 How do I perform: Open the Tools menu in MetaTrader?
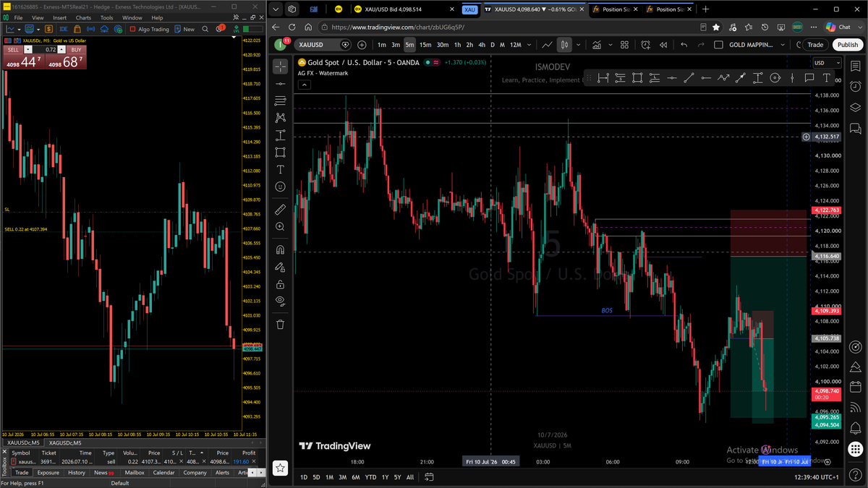[x=106, y=17]
